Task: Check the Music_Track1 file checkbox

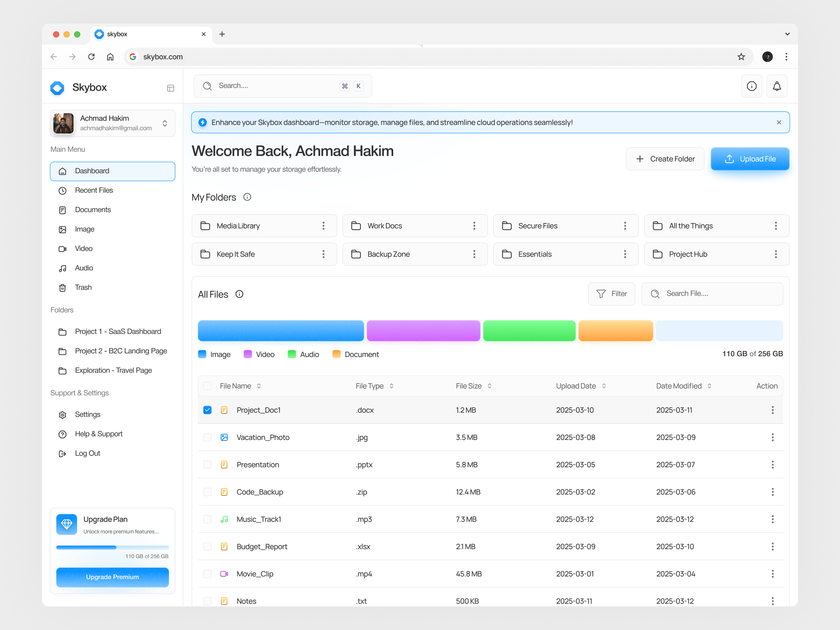Action: click(207, 519)
